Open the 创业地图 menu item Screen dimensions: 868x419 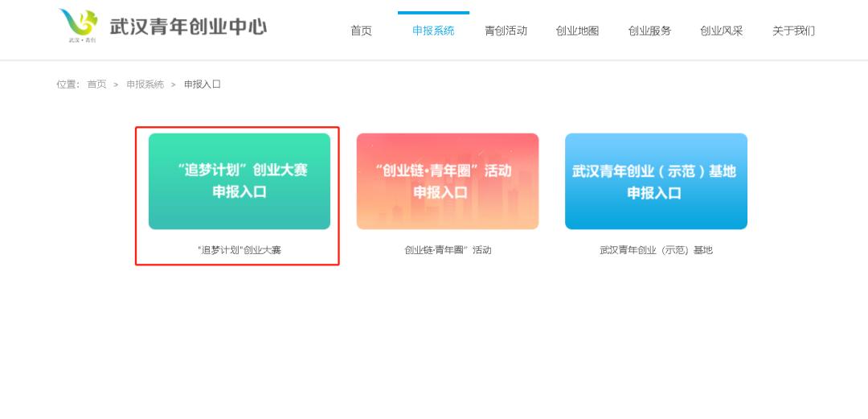point(577,31)
